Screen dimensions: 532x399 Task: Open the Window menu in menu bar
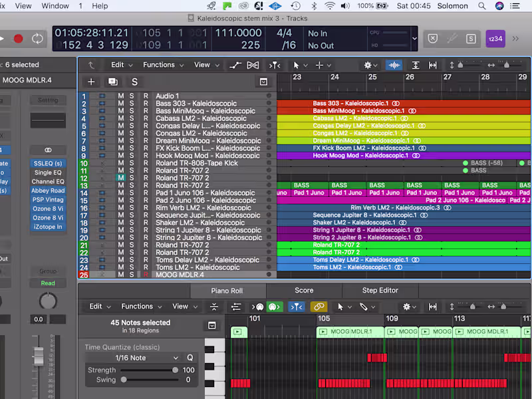(55, 6)
